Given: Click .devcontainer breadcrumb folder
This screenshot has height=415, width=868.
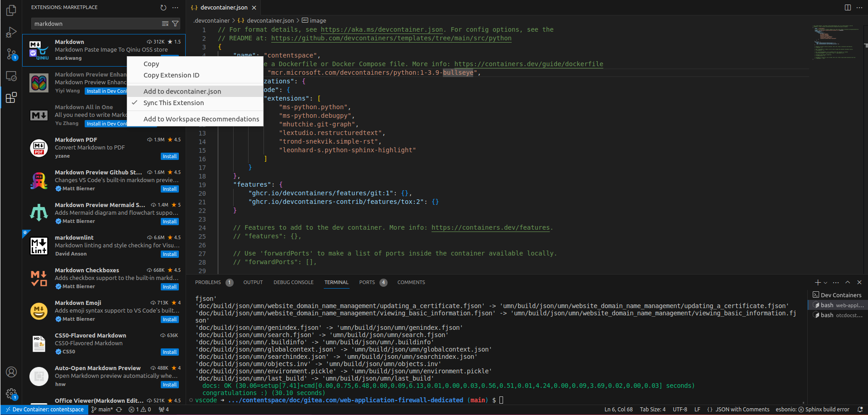Looking at the screenshot, I should coord(211,20).
